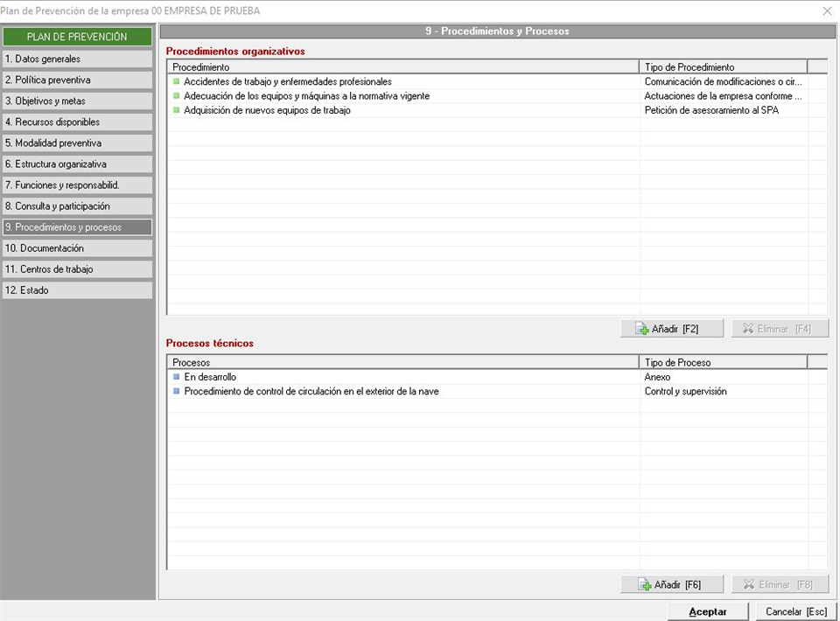This screenshot has height=621, width=840.
Task: Click the green PLAN DE PREVENCIÓN header
Action: tap(77, 37)
